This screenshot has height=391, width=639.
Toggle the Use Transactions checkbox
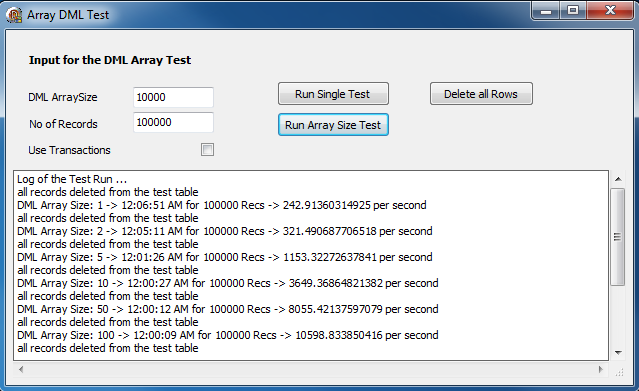pyautogui.click(x=207, y=150)
